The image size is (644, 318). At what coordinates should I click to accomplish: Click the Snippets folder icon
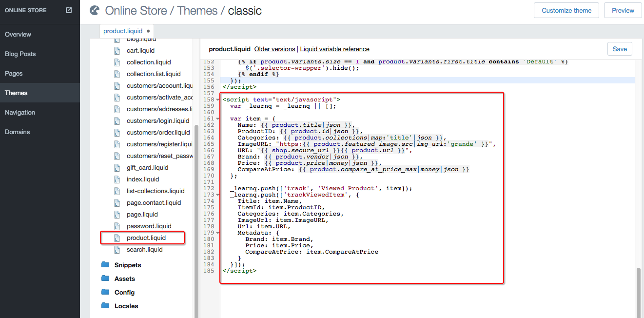tap(105, 265)
